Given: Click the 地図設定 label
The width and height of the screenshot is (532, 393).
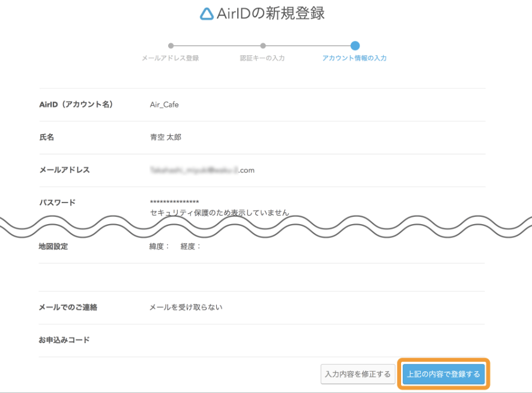Looking at the screenshot, I should [x=53, y=246].
